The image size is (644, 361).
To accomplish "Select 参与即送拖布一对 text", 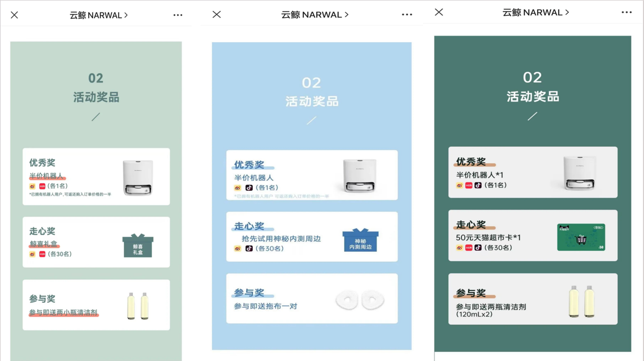I will 265,306.
